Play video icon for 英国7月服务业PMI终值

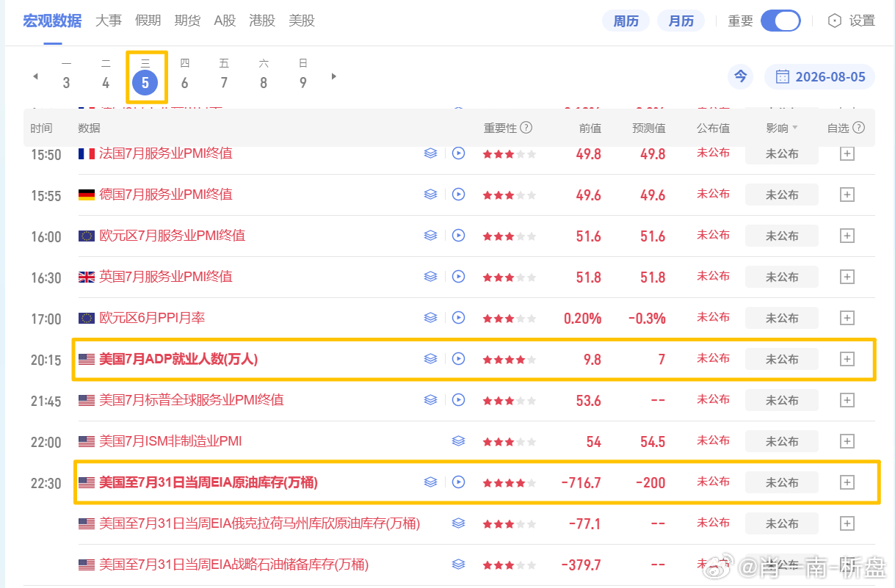tap(459, 277)
